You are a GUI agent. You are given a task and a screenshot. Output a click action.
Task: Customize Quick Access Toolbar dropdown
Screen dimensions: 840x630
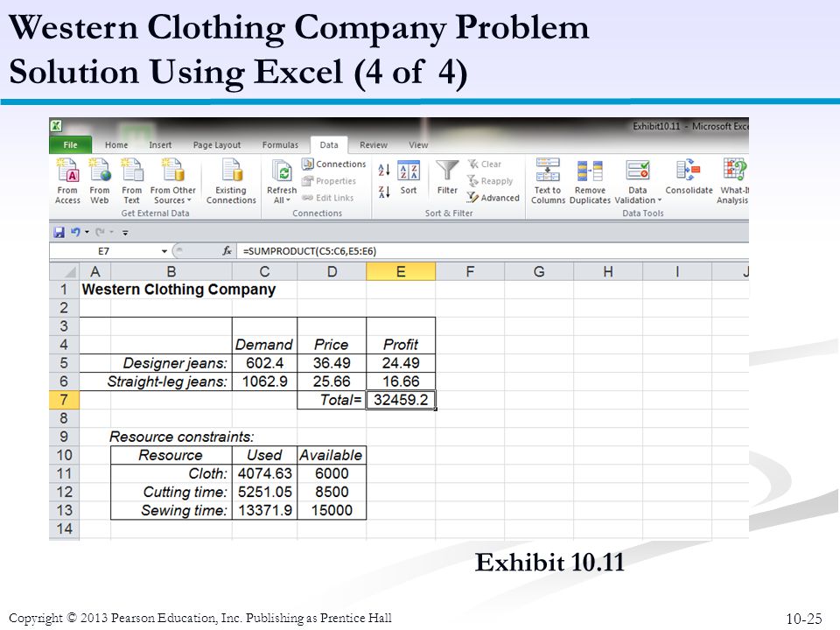[x=125, y=233]
